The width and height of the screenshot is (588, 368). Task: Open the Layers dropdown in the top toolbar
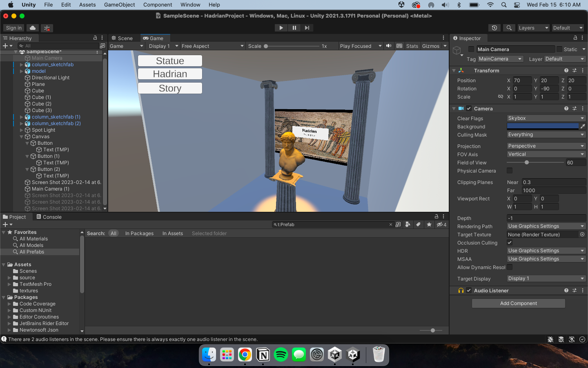(533, 28)
